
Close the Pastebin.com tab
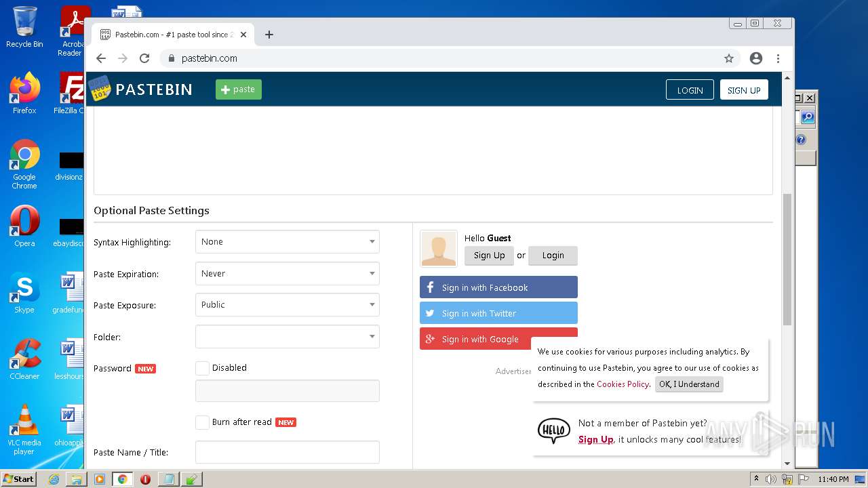(243, 35)
